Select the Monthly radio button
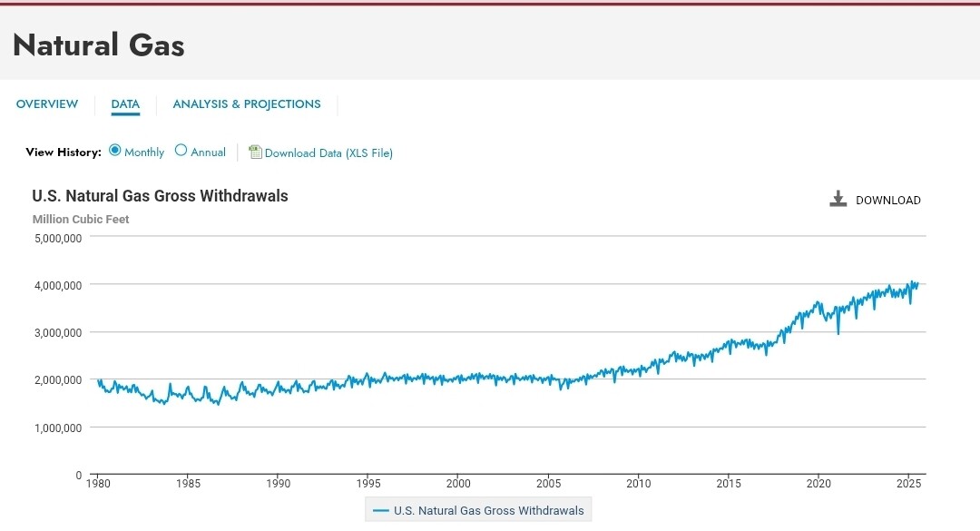Viewport: 980px width, 531px height. (x=115, y=151)
